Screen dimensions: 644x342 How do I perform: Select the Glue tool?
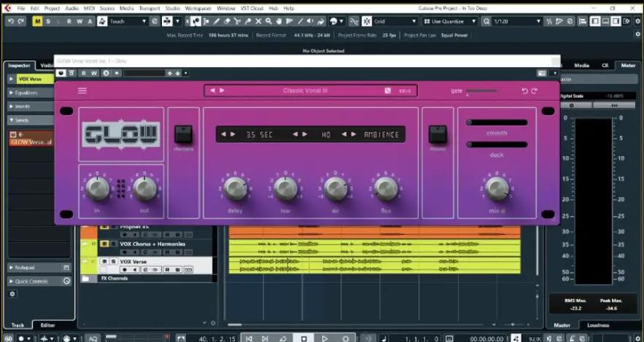(x=248, y=21)
